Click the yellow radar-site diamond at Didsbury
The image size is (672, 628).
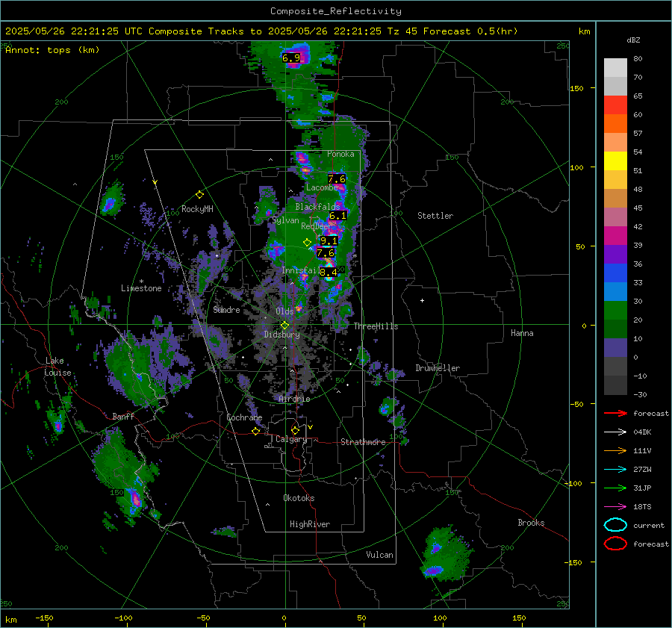[284, 326]
